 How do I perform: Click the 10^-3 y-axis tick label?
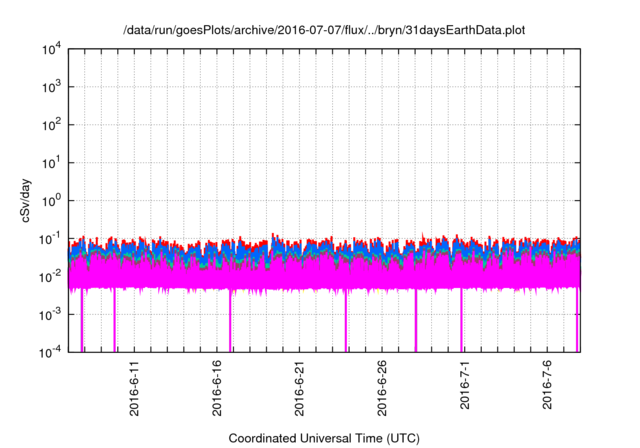[x=50, y=315]
